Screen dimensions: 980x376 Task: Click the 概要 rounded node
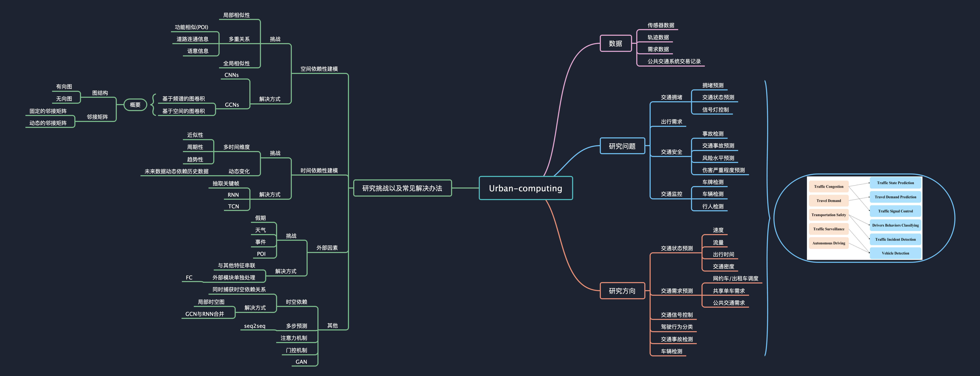pyautogui.click(x=135, y=105)
